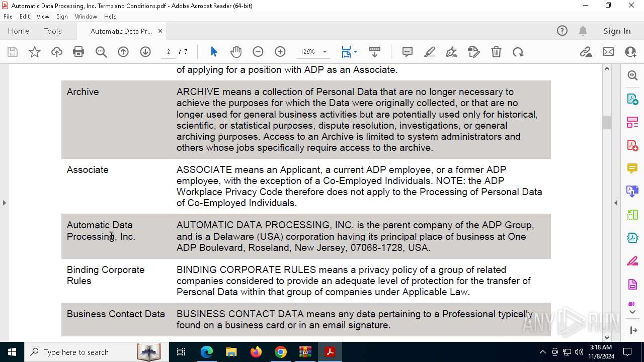Open the Task View button

[181, 352]
